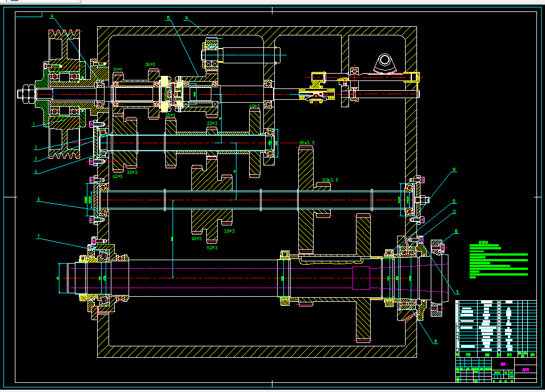This screenshot has width=545, height=392.
Task: Select the 49*3 label right of 22*3
Action: coord(254,106)
